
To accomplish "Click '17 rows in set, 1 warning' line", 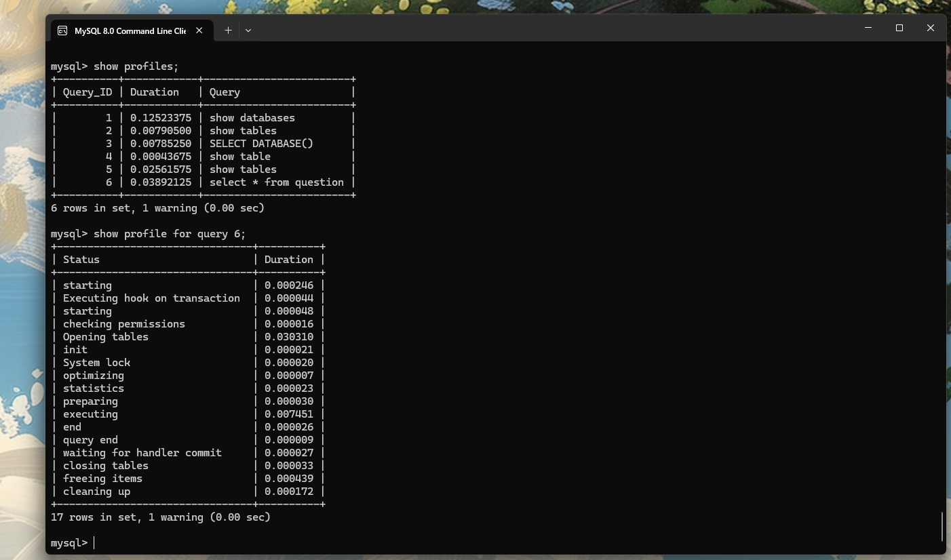I will coord(161,517).
